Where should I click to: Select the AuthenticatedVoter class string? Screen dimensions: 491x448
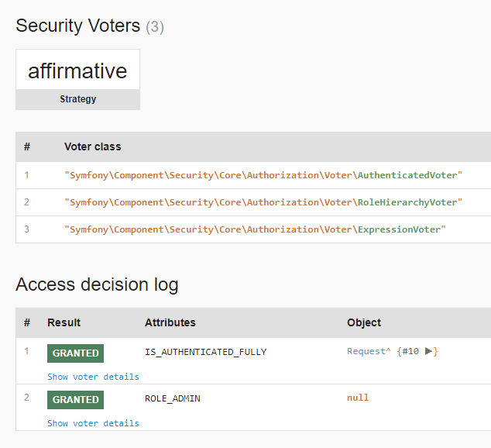coord(263,175)
